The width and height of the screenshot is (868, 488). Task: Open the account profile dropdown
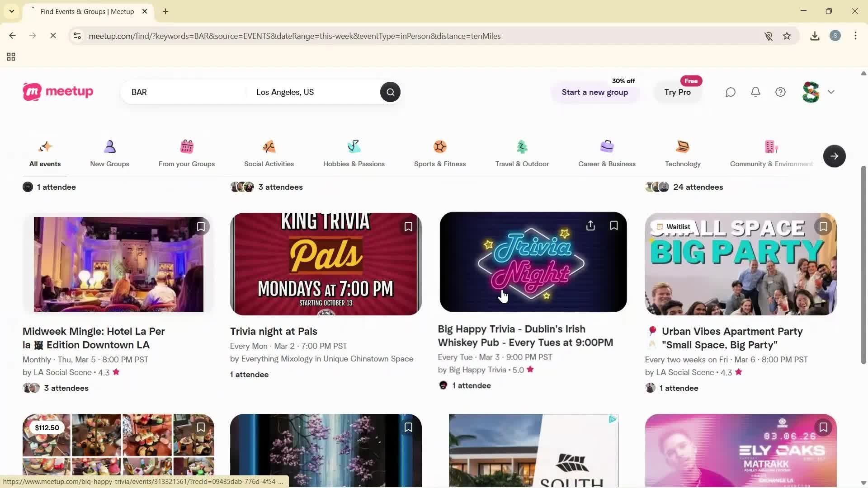click(x=818, y=92)
